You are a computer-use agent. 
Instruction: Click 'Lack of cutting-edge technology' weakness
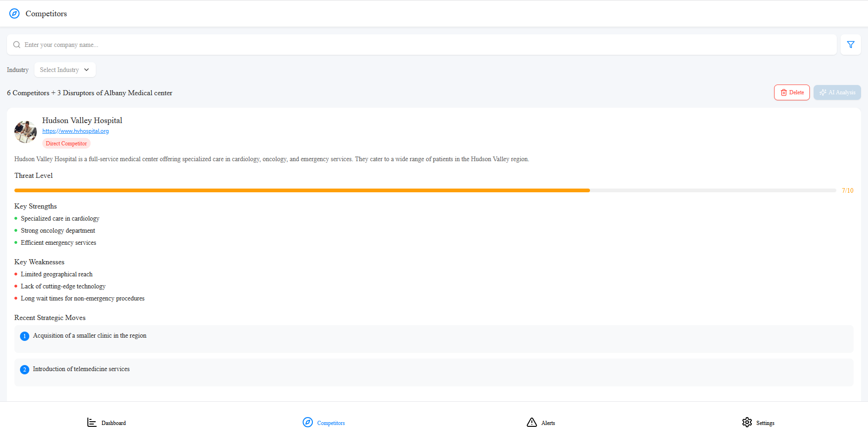(x=63, y=286)
